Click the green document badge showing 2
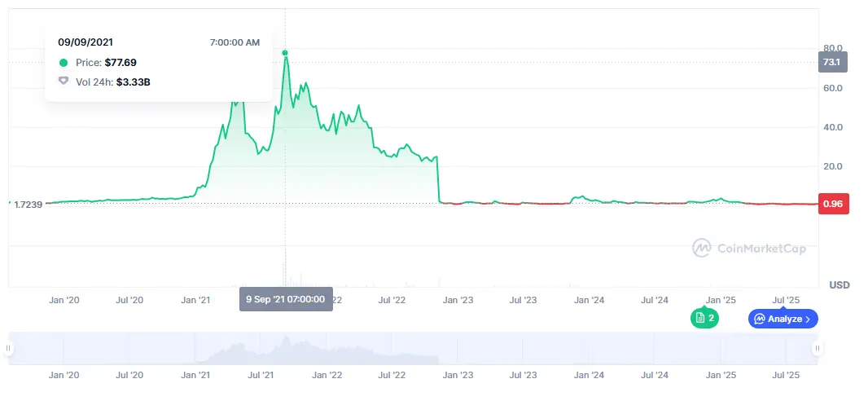This screenshot has height=401, width=868. [705, 319]
